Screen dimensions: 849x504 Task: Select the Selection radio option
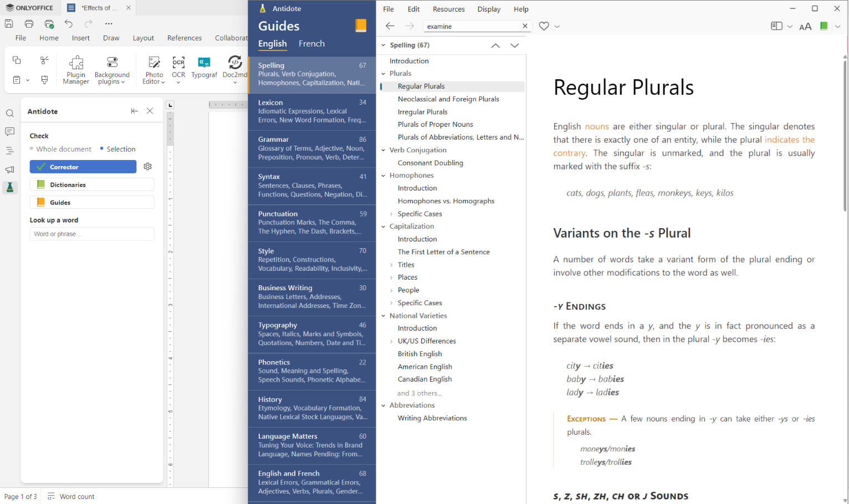click(x=118, y=149)
